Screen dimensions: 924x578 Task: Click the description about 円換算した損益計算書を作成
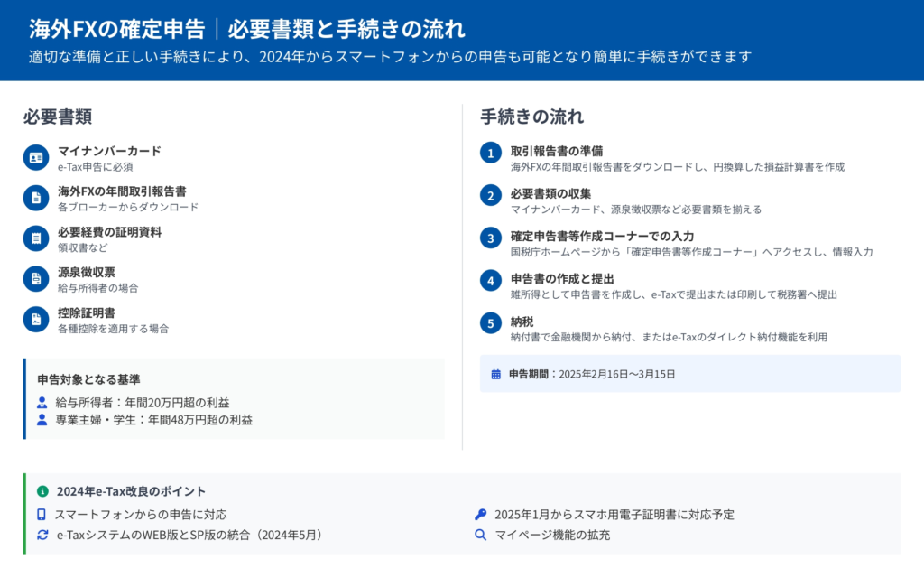tap(677, 167)
